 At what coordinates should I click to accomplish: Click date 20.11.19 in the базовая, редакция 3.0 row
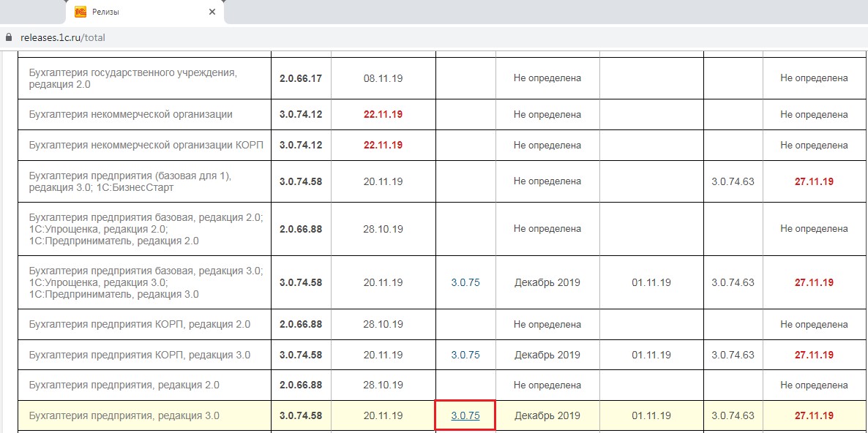click(383, 282)
